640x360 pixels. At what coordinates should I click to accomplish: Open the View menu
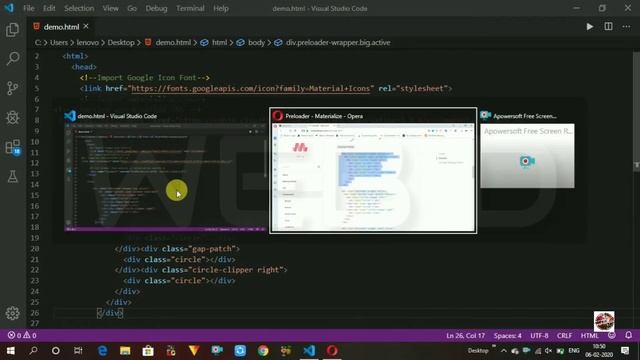pyautogui.click(x=110, y=8)
